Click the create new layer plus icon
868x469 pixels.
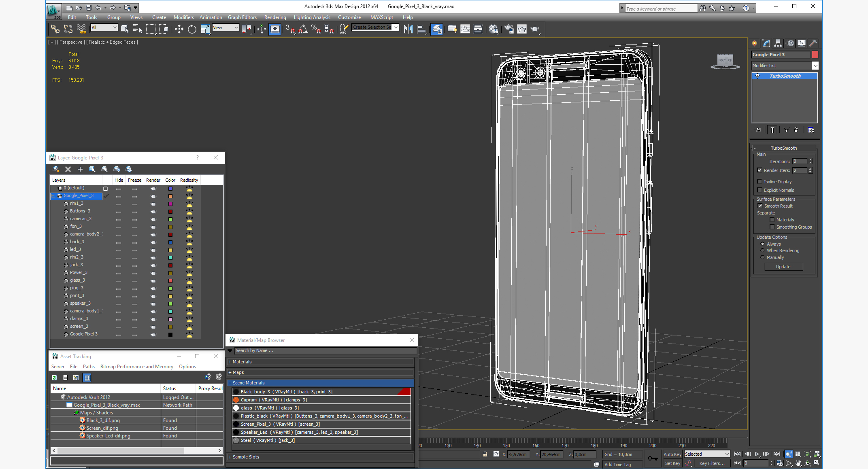pyautogui.click(x=80, y=169)
